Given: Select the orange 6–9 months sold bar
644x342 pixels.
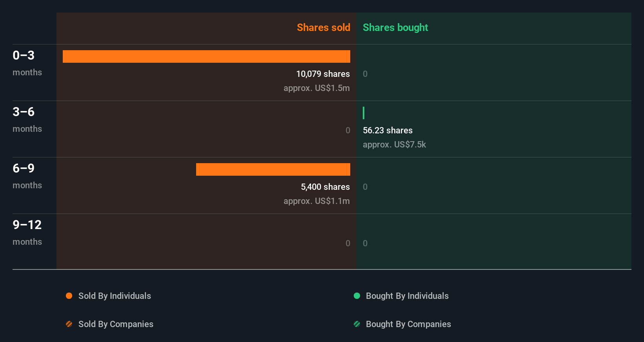Looking at the screenshot, I should tap(273, 169).
